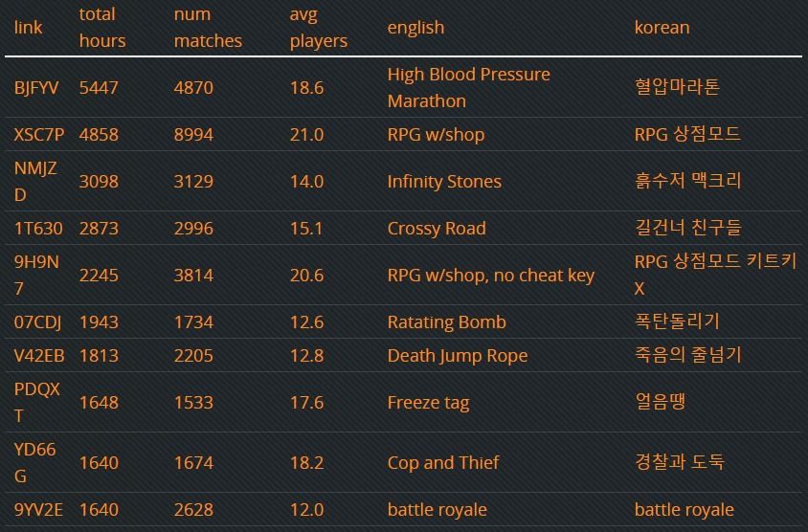Open the 9H9N7 link code
Viewport: 808px width, 532px height.
pyautogui.click(x=36, y=276)
